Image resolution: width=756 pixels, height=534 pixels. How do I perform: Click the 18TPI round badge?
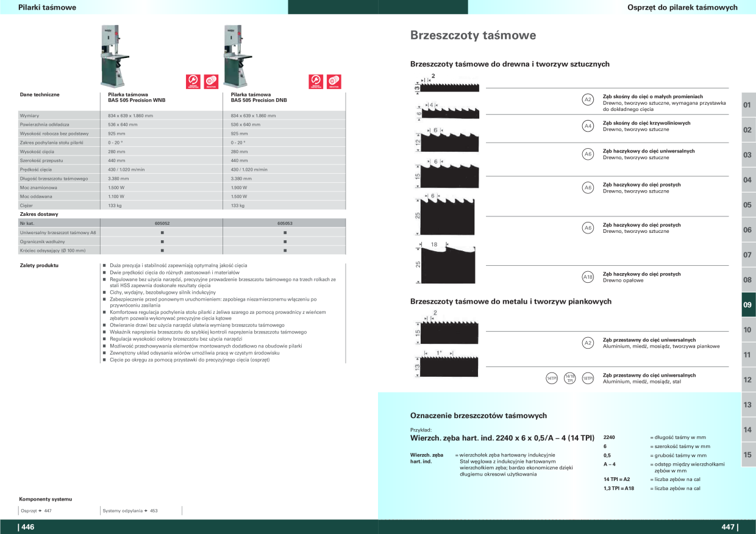point(588,379)
